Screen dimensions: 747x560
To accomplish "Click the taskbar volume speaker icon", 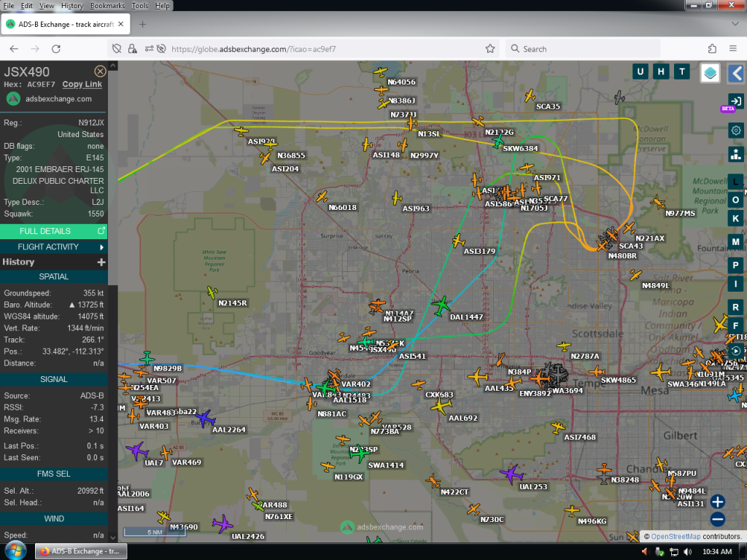I will (687, 551).
